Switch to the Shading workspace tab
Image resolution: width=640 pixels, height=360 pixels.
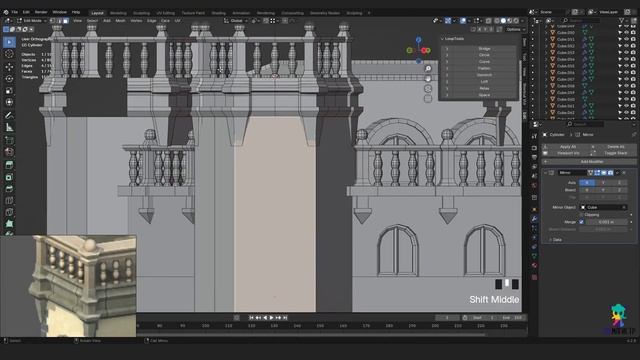218,13
